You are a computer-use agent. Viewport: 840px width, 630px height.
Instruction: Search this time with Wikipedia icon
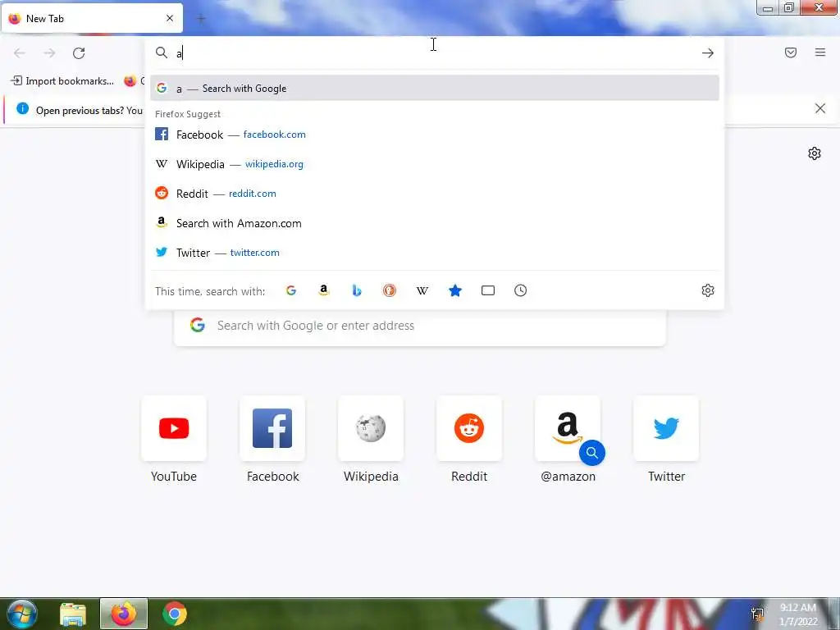coord(422,290)
